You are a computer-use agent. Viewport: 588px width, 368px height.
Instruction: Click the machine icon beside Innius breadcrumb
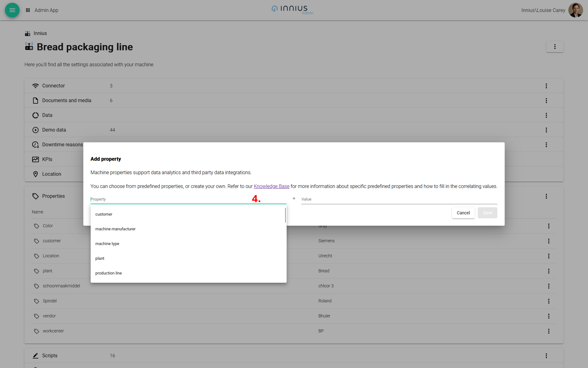tap(27, 33)
